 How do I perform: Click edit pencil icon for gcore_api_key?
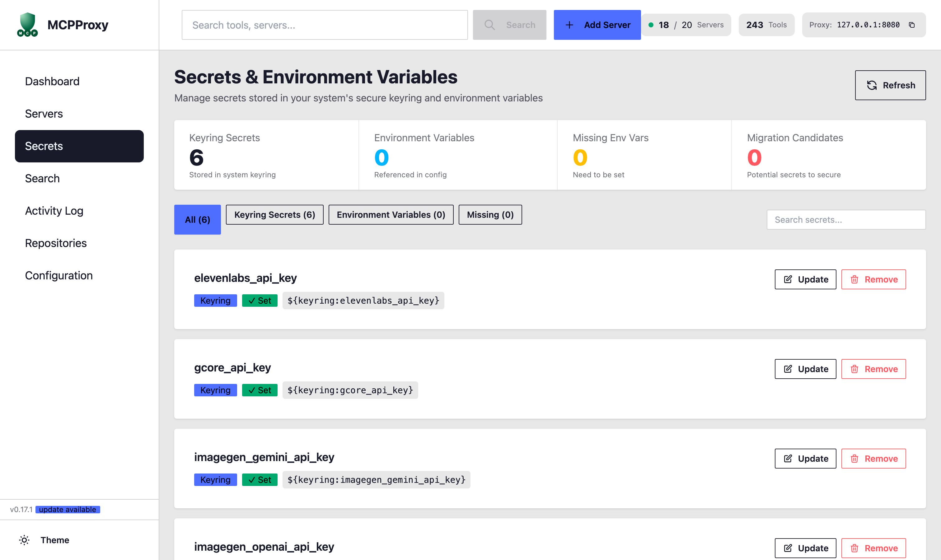tap(788, 369)
